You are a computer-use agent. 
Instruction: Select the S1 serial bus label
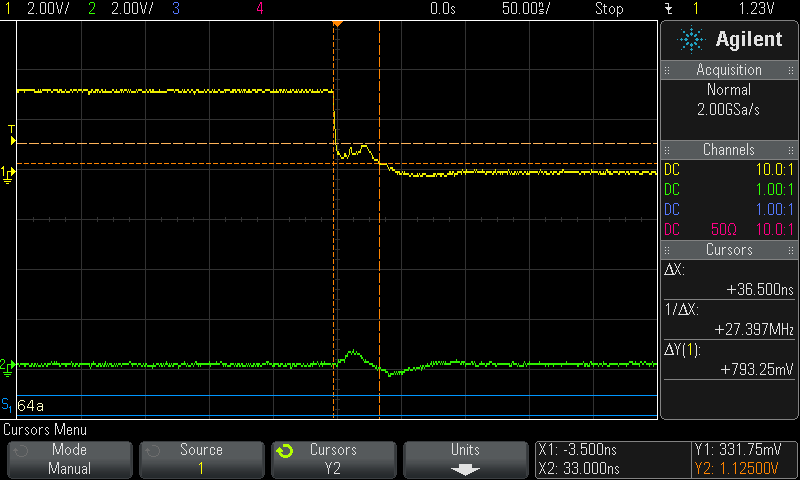pyautogui.click(x=7, y=405)
